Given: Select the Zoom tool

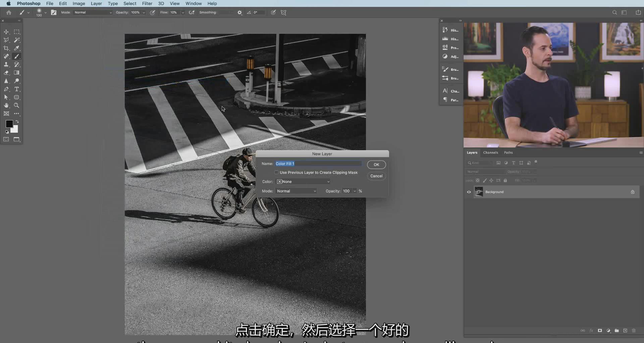Looking at the screenshot, I should tap(16, 105).
